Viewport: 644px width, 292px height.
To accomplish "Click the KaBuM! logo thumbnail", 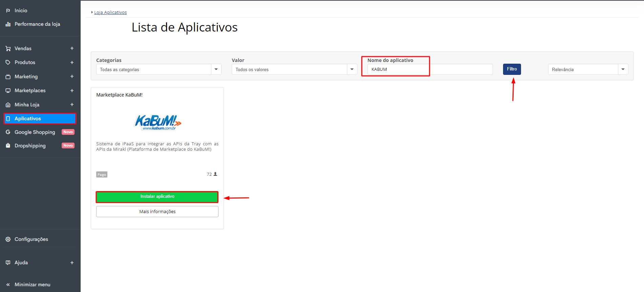I will pyautogui.click(x=158, y=123).
